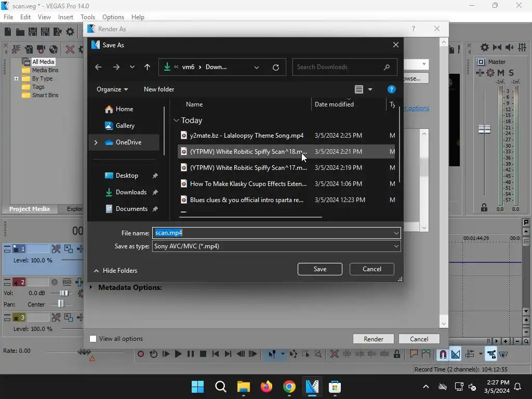Click the Save As floppy icon
The image size is (532, 399).
tap(45, 32)
